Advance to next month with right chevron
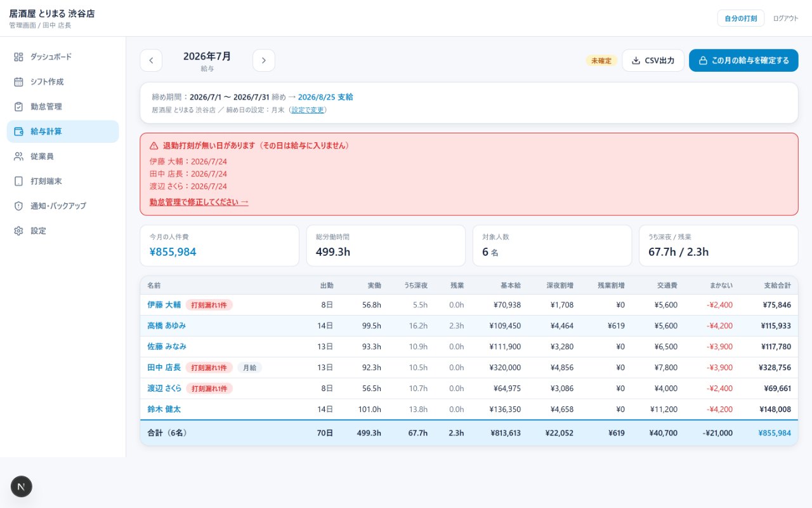The width and height of the screenshot is (812, 508). 264,60
